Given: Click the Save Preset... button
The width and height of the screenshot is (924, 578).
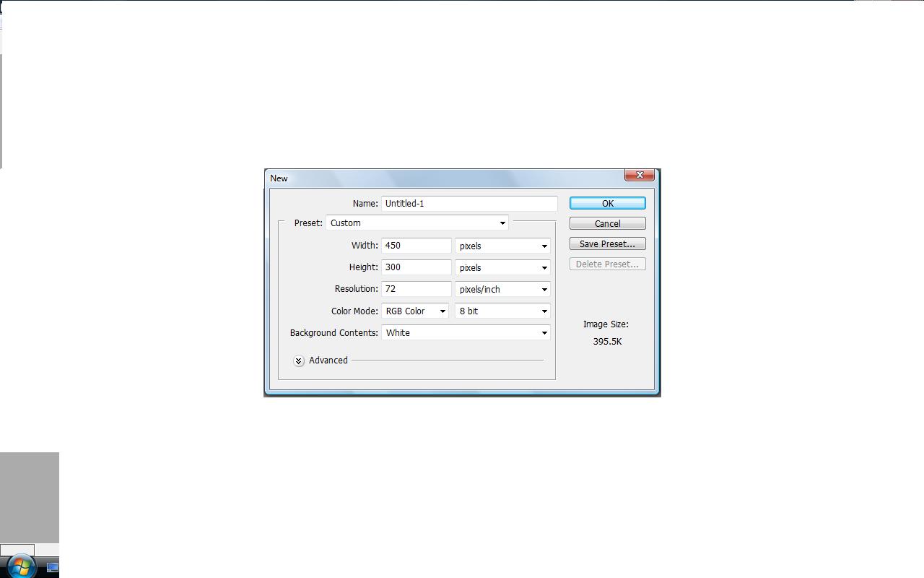Looking at the screenshot, I should click(x=607, y=244).
